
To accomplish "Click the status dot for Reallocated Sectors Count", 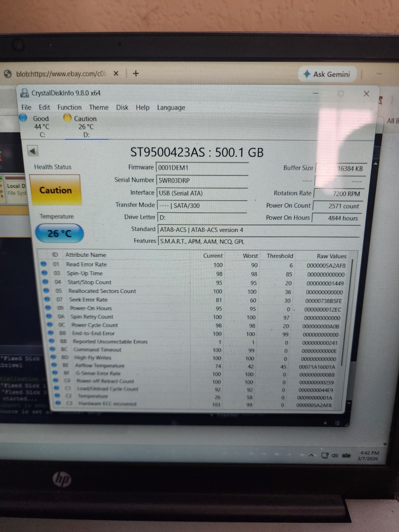I will click(x=47, y=291).
